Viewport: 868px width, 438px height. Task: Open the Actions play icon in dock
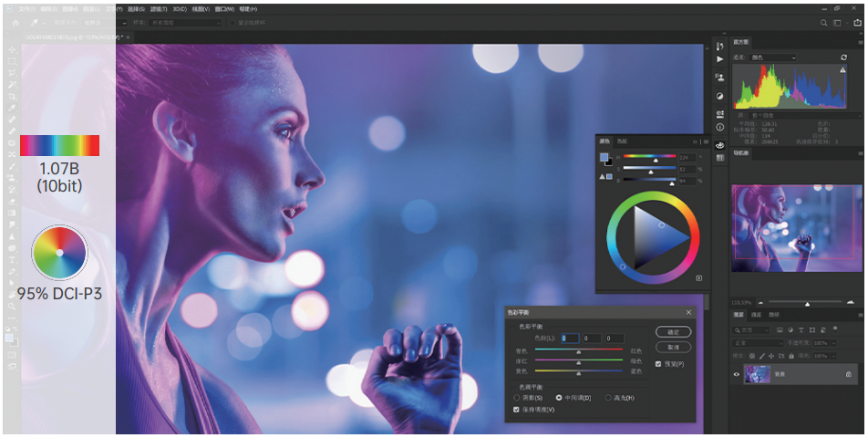point(719,59)
